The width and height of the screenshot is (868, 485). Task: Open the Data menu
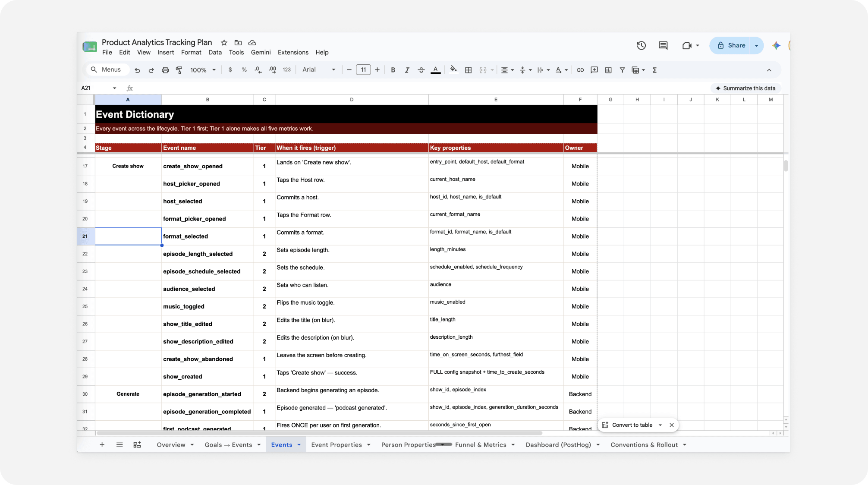[215, 52]
